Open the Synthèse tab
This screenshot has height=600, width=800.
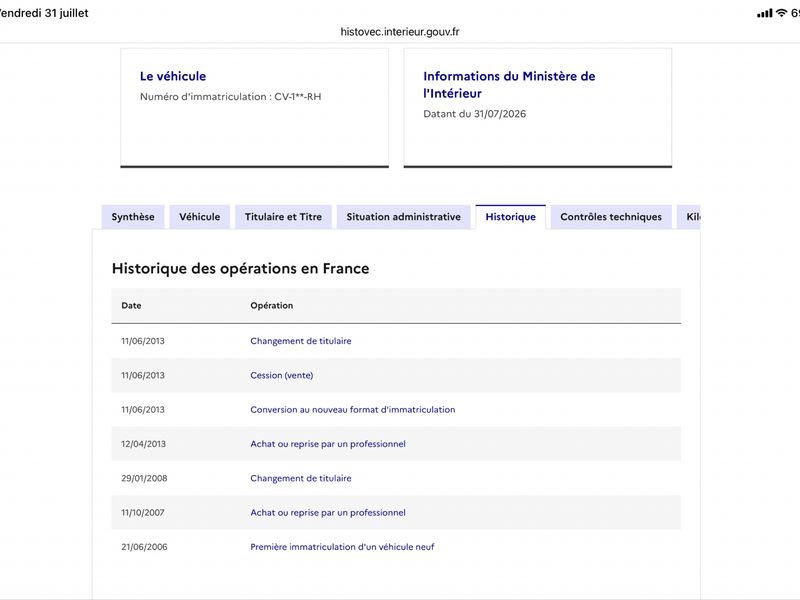click(x=133, y=217)
